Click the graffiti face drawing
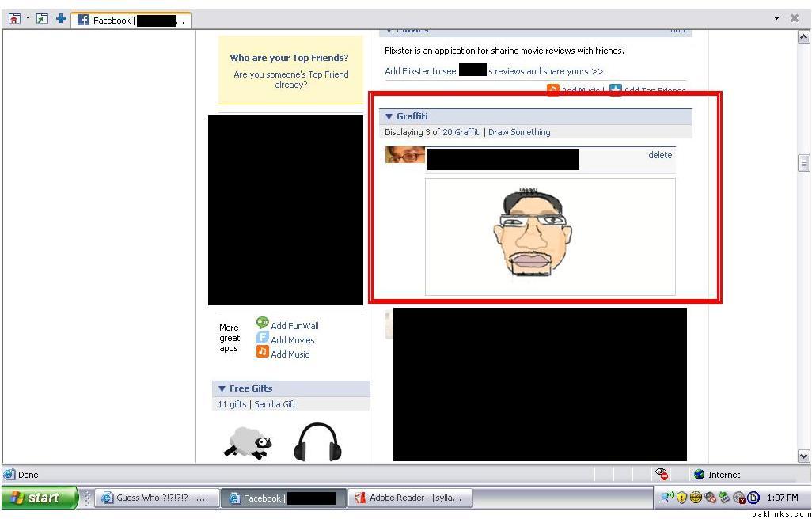The width and height of the screenshot is (812, 519). point(532,234)
